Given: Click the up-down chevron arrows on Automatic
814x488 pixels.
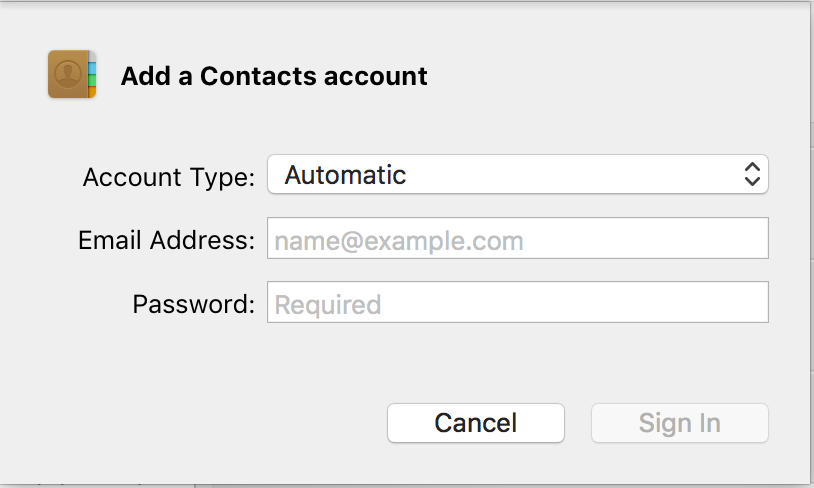Looking at the screenshot, I should point(752,174).
